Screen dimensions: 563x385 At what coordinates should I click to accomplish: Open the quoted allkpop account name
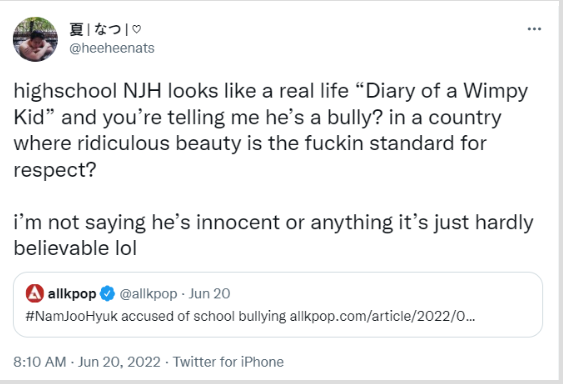coord(72,294)
